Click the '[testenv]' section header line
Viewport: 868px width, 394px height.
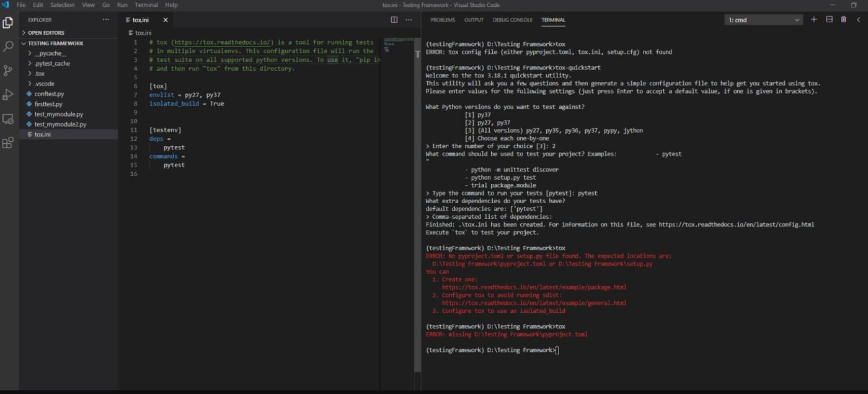[x=165, y=130]
